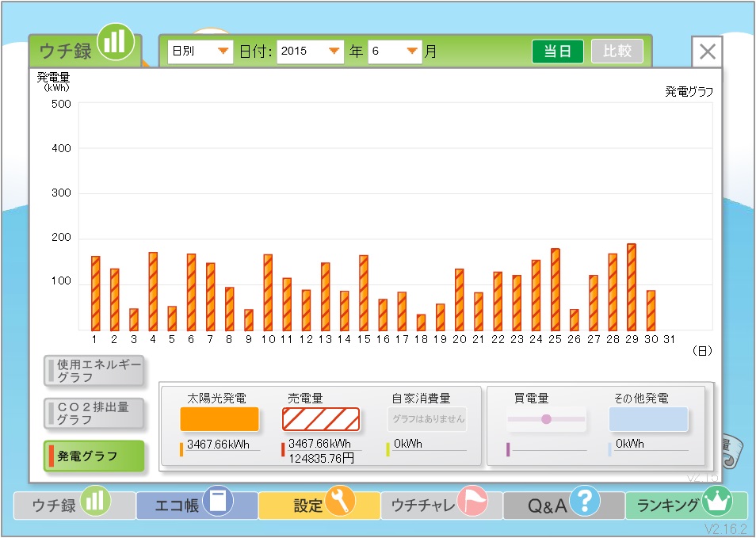Viewport: 756px width, 538px height.
Task: Open the エコ帳 notebook tab
Action: pos(197,505)
